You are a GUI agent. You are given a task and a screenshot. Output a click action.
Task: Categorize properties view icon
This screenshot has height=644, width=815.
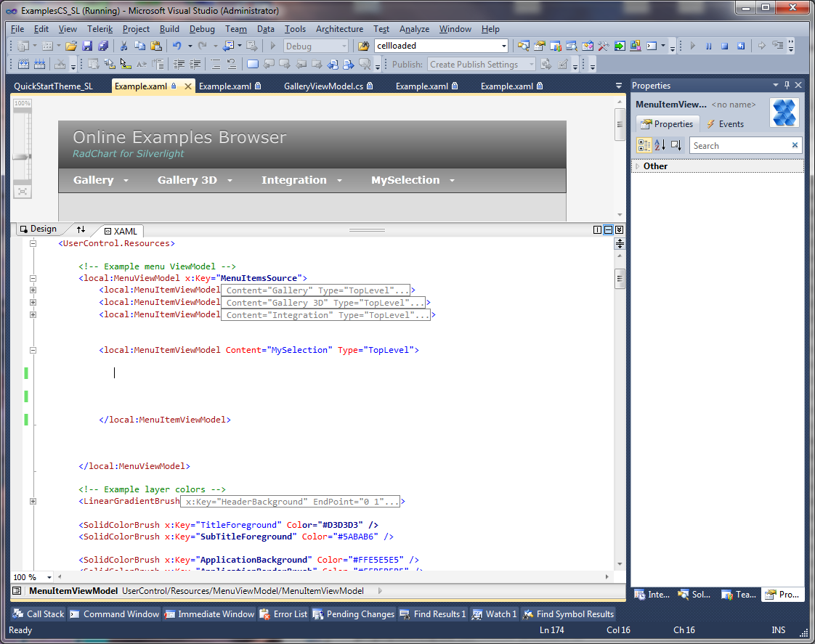644,145
